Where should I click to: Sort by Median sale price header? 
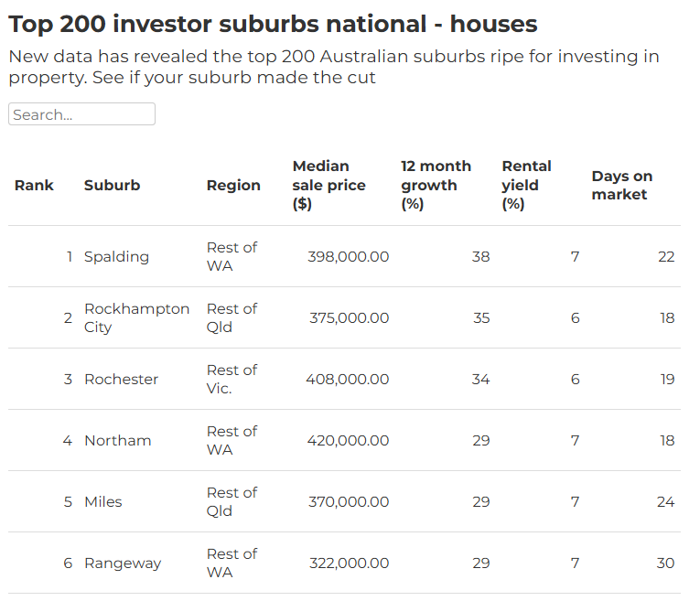click(328, 185)
